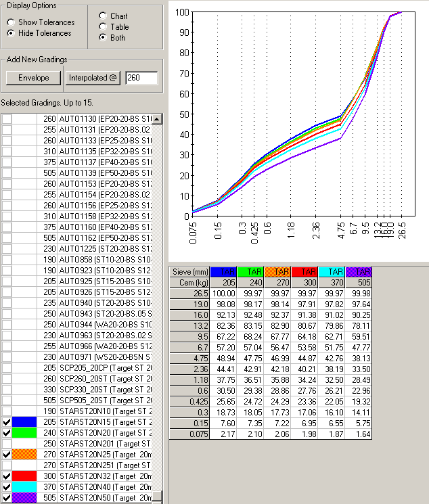
Task: Tick the checkbox for AUTO1130
Action: (x=7, y=119)
